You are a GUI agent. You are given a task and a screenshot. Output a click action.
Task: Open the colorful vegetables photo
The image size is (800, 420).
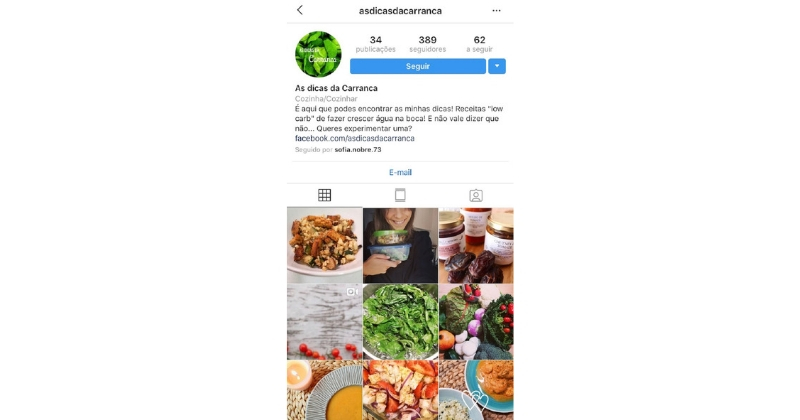tap(476, 322)
